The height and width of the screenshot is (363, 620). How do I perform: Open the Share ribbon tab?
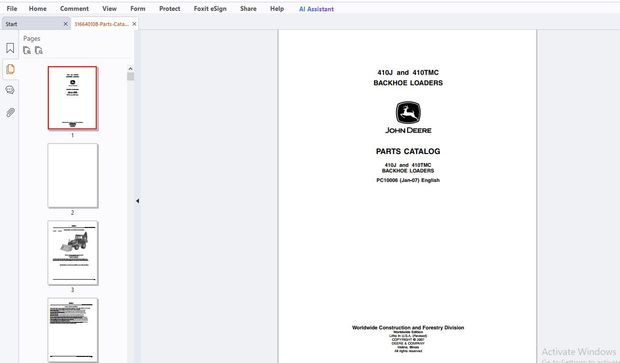[248, 8]
